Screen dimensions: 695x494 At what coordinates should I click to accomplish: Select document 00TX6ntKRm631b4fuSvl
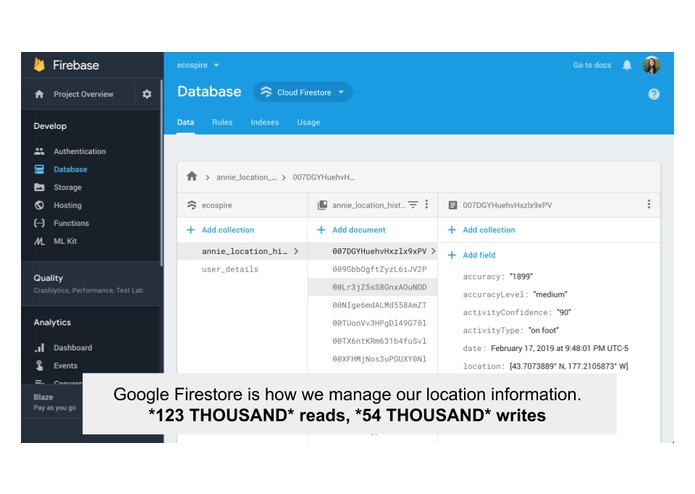(379, 341)
